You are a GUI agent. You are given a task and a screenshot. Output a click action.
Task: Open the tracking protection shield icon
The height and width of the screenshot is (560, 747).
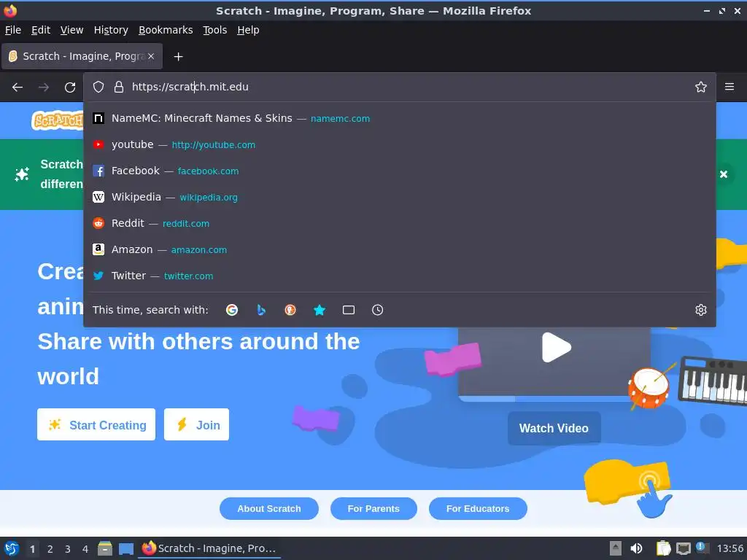click(x=98, y=87)
